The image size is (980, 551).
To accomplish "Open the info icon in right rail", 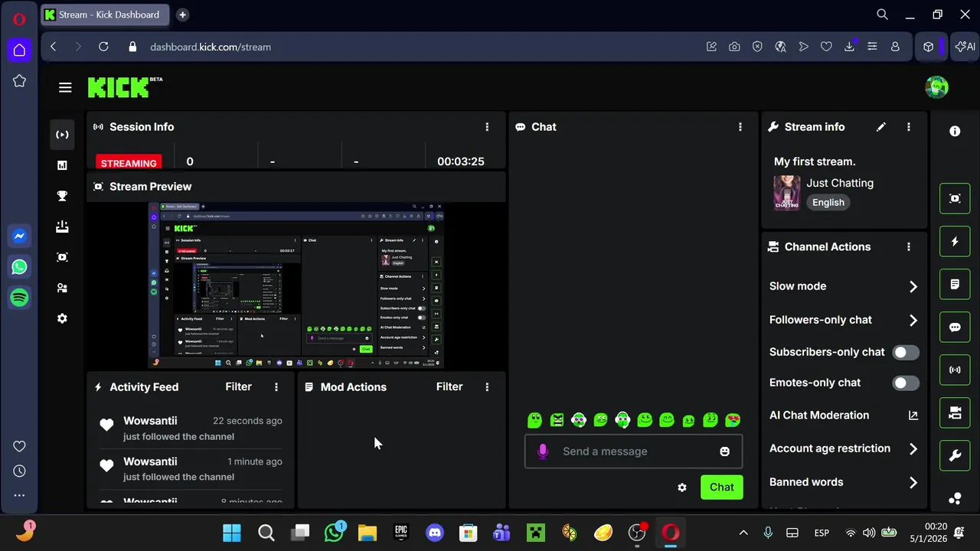I will [955, 132].
